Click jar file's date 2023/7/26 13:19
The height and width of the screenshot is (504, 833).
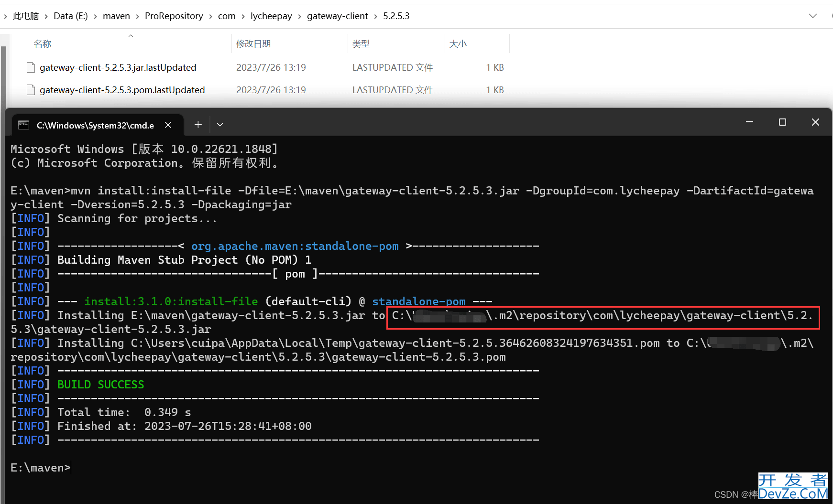coord(271,67)
